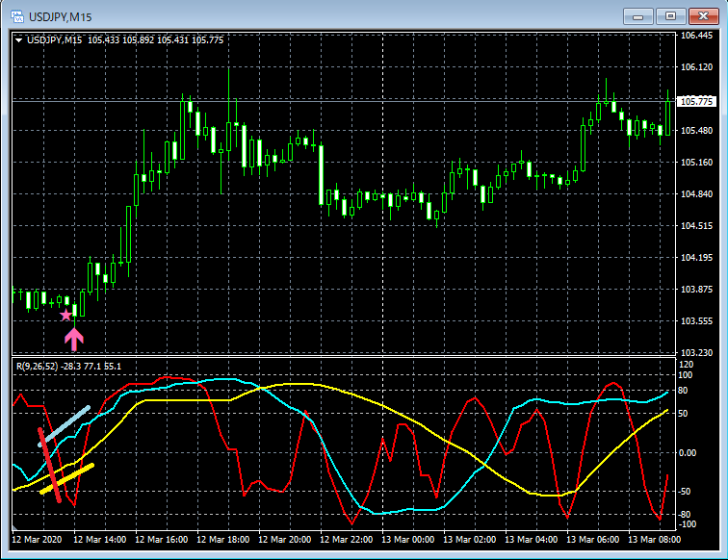Click the 12 Mar 16:00 time label

pos(162,540)
